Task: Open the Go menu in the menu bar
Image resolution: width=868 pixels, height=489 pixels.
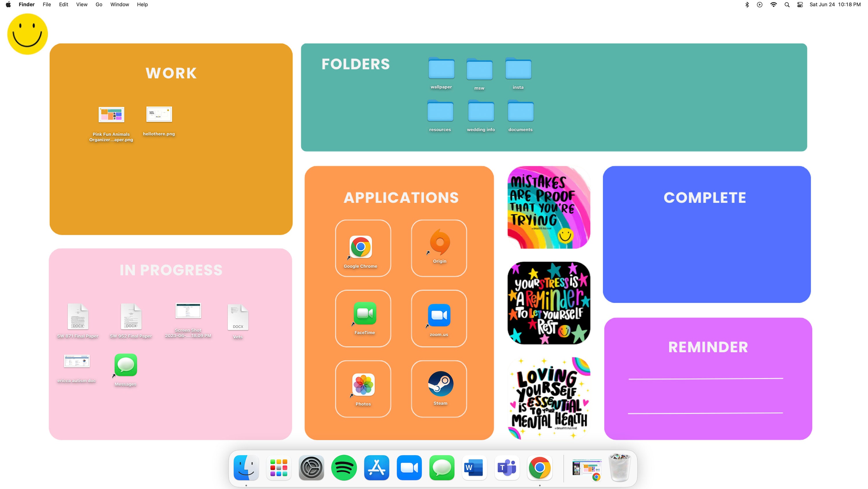Action: [98, 4]
